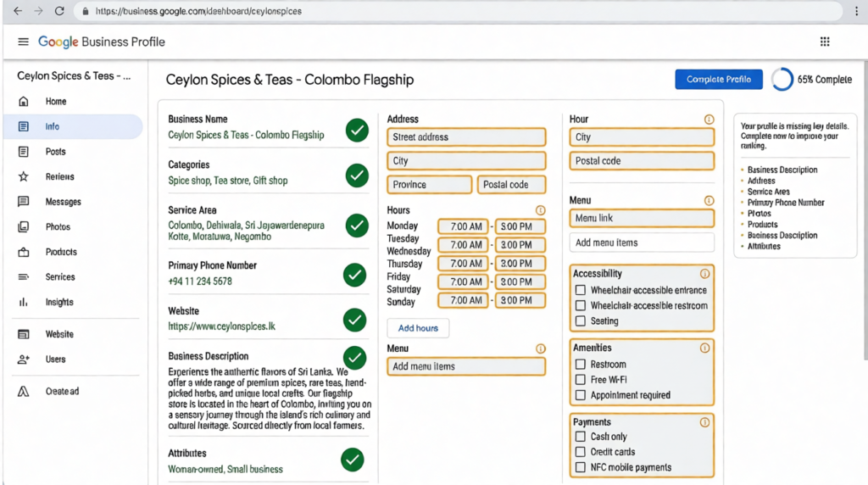The height and width of the screenshot is (485, 868).
Task: Enable Wheelchair-accessible entrance checkbox
Action: [581, 290]
